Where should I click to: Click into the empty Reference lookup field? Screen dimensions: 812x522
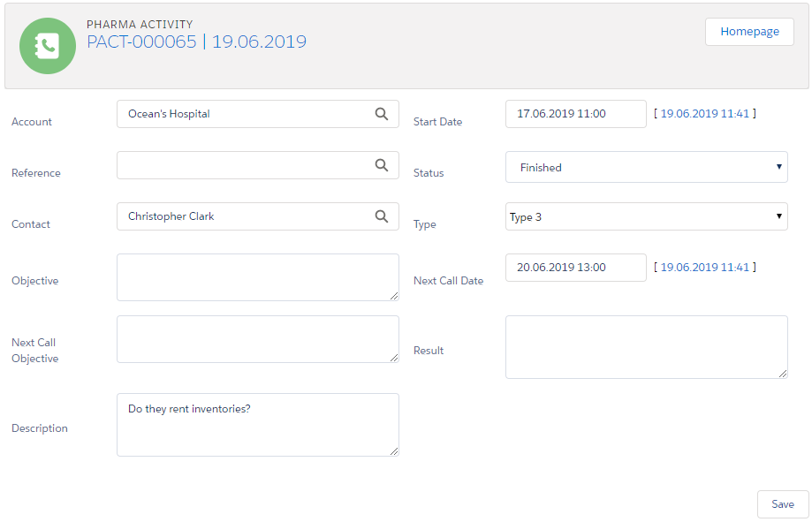click(243, 165)
